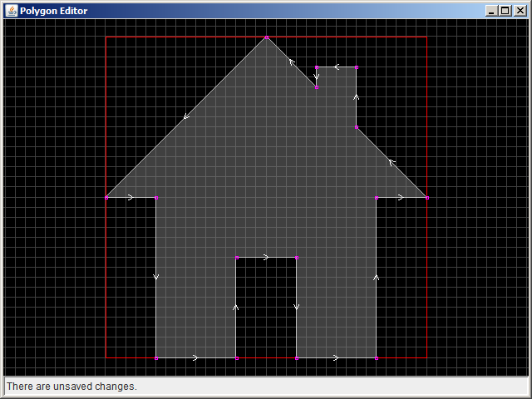Select the door's bottom-right vertex
This screenshot has height=399, width=532.
[297, 358]
